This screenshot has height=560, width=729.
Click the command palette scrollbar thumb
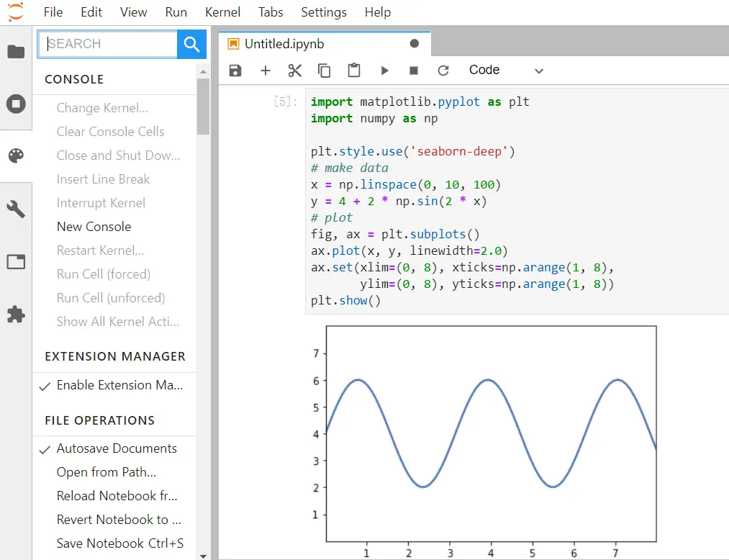[203, 107]
